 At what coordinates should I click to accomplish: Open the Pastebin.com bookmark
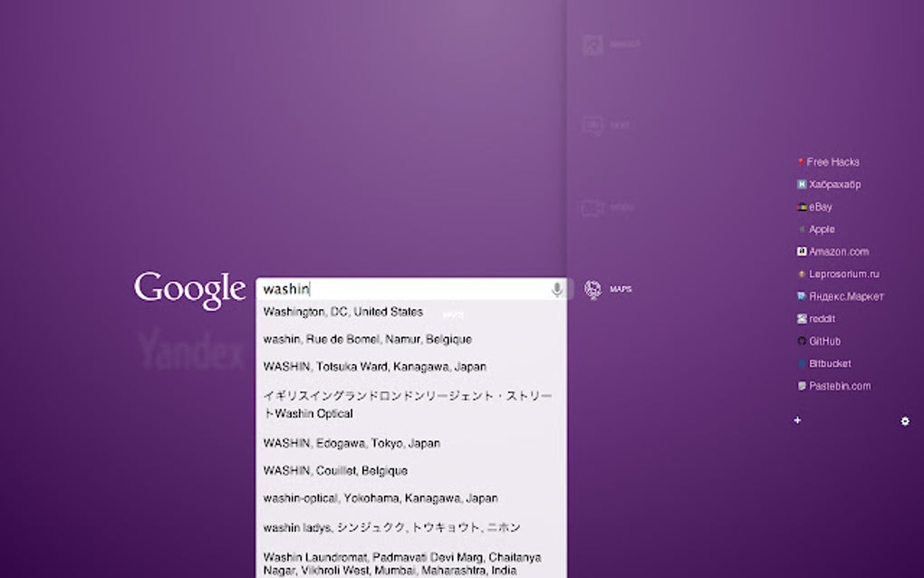(x=833, y=386)
